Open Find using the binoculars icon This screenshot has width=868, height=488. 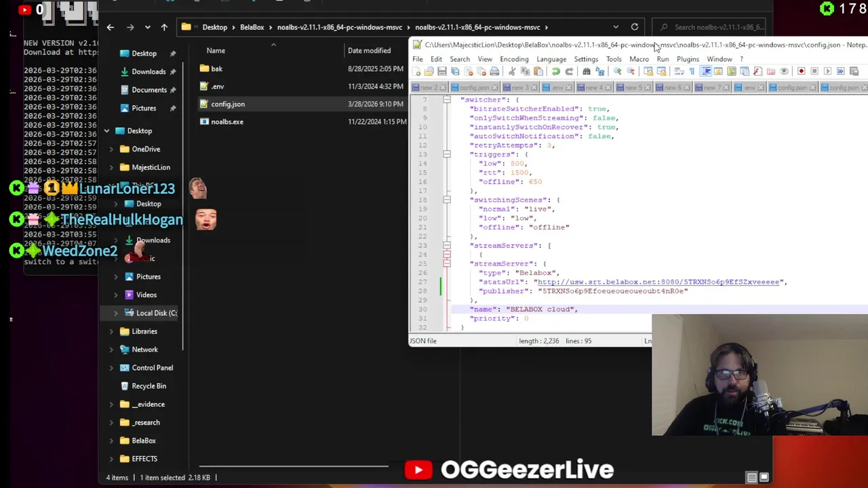click(587, 71)
